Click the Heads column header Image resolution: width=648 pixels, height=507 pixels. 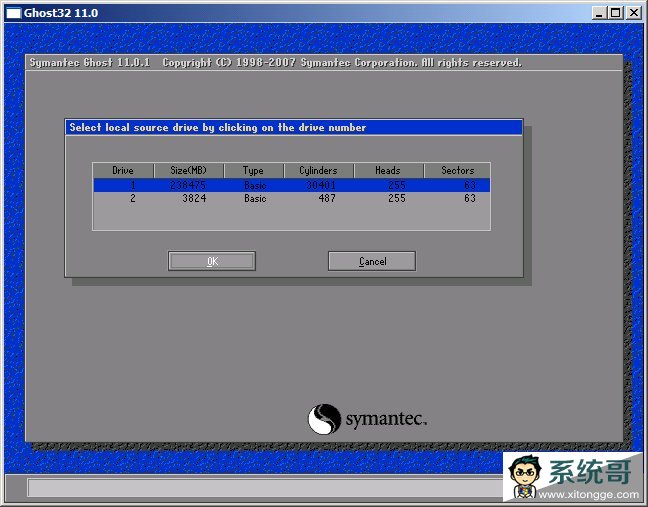pos(388,171)
